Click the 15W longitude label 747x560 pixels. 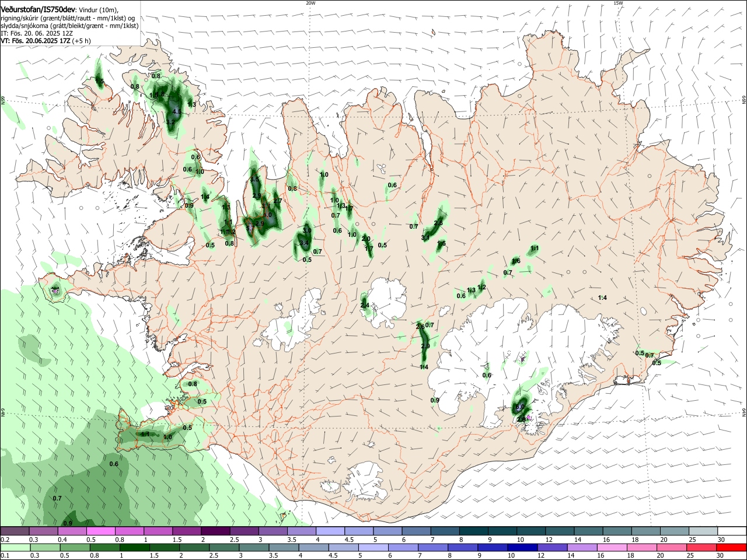click(618, 3)
